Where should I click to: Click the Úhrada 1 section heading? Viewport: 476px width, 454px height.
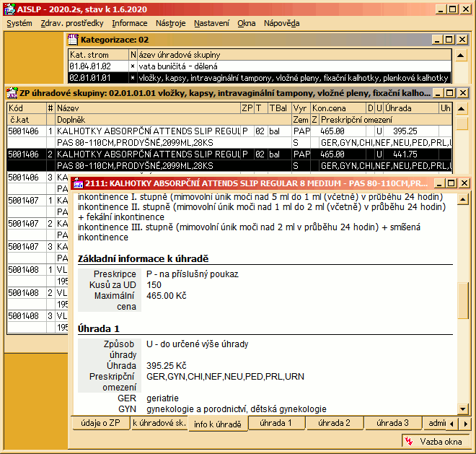[99, 328]
